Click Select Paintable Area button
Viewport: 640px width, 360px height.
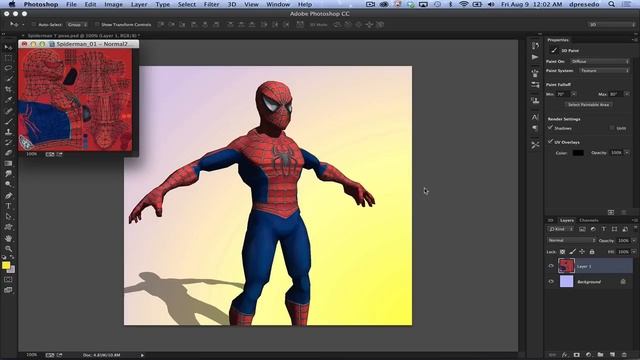589,104
